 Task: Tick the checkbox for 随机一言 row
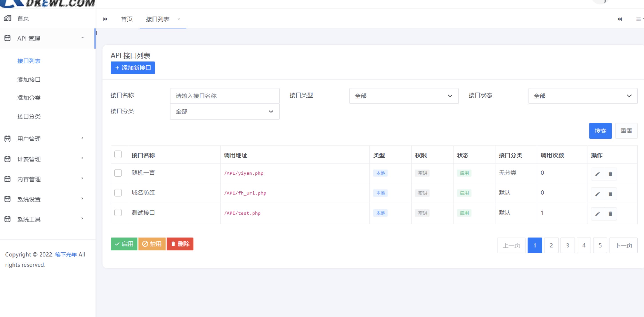[x=118, y=173]
